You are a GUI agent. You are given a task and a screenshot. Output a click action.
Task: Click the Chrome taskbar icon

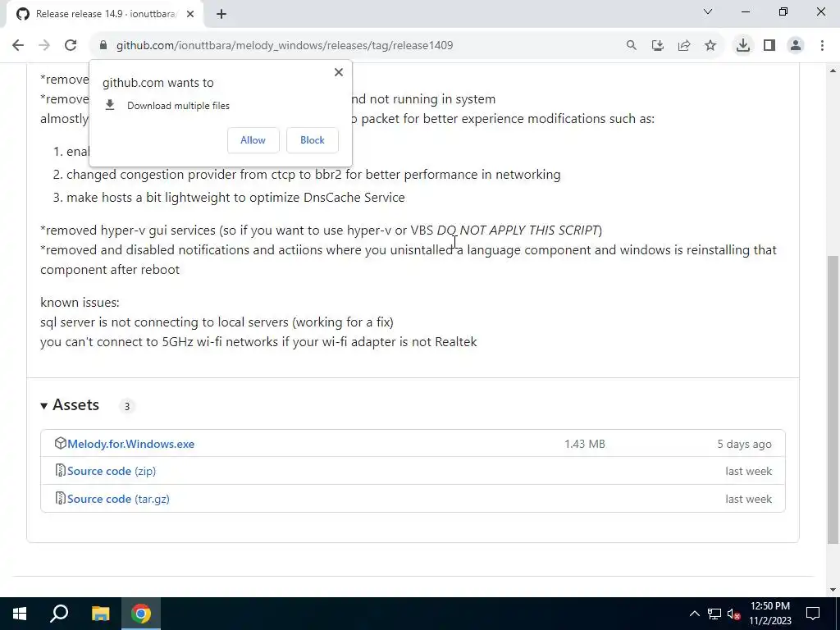pyautogui.click(x=141, y=614)
